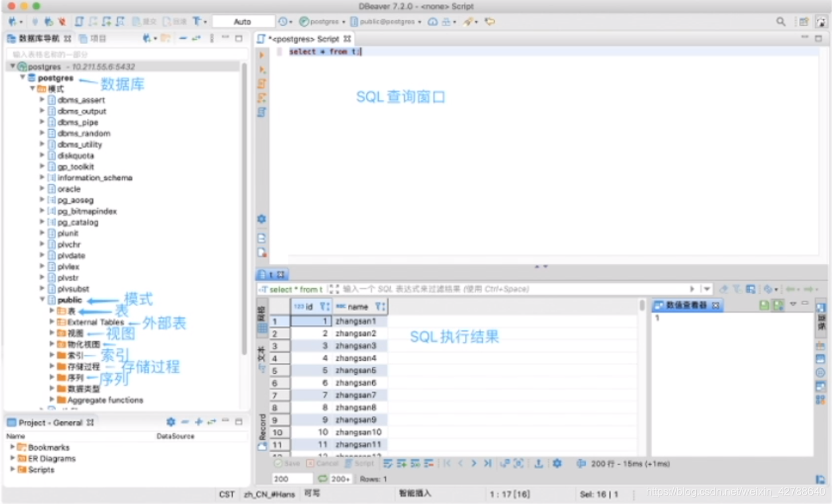Jump to last row in results toolbar

click(x=487, y=464)
